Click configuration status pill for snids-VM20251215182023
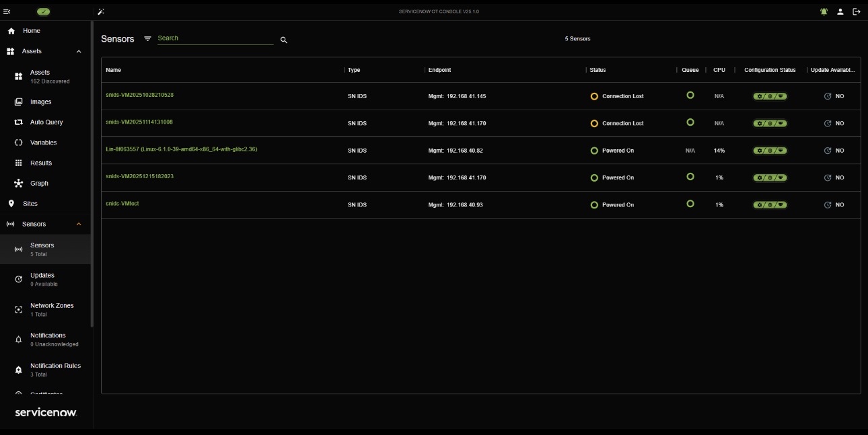Viewport: 868px width, 435px height. click(770, 177)
